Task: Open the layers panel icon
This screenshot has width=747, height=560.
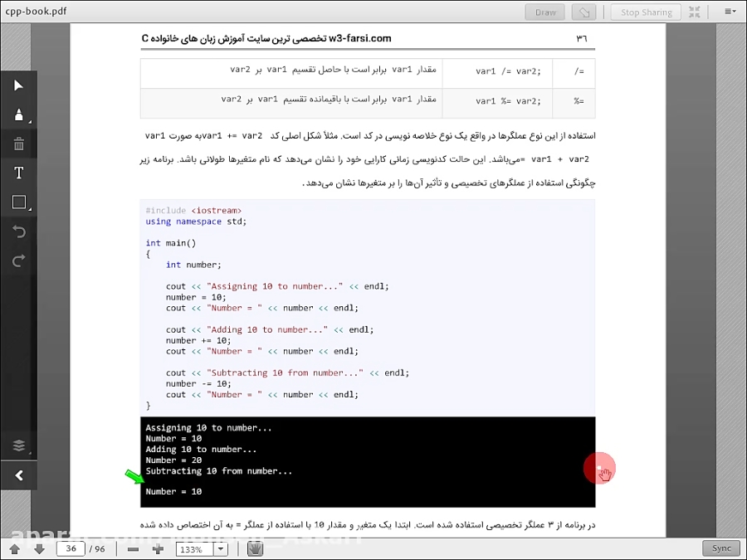Action: pyautogui.click(x=17, y=446)
